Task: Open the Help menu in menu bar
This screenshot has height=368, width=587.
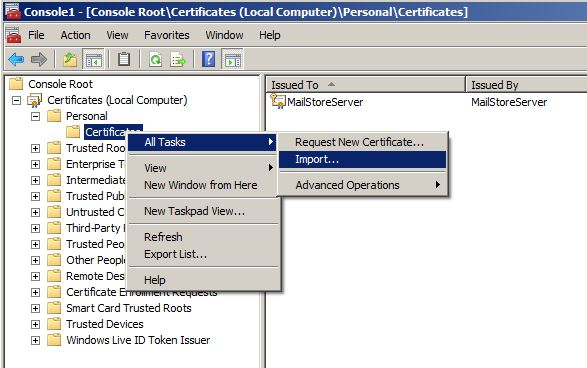Action: pyautogui.click(x=270, y=35)
